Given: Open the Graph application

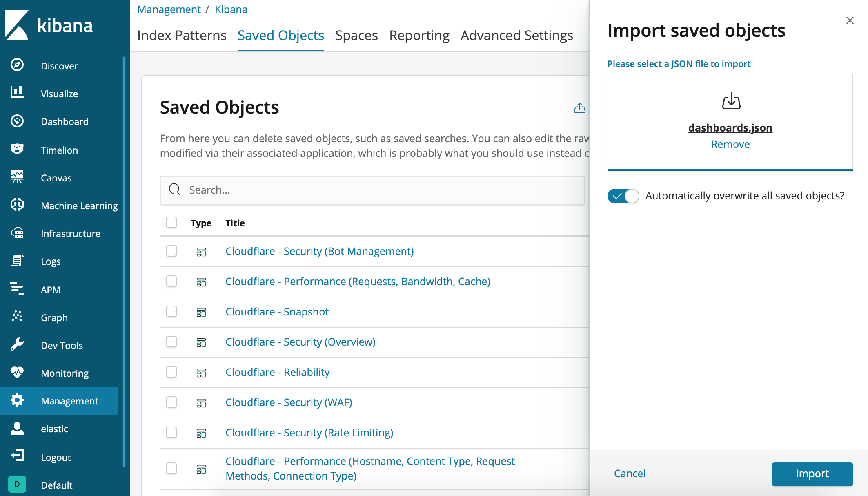Looking at the screenshot, I should (17, 317).
